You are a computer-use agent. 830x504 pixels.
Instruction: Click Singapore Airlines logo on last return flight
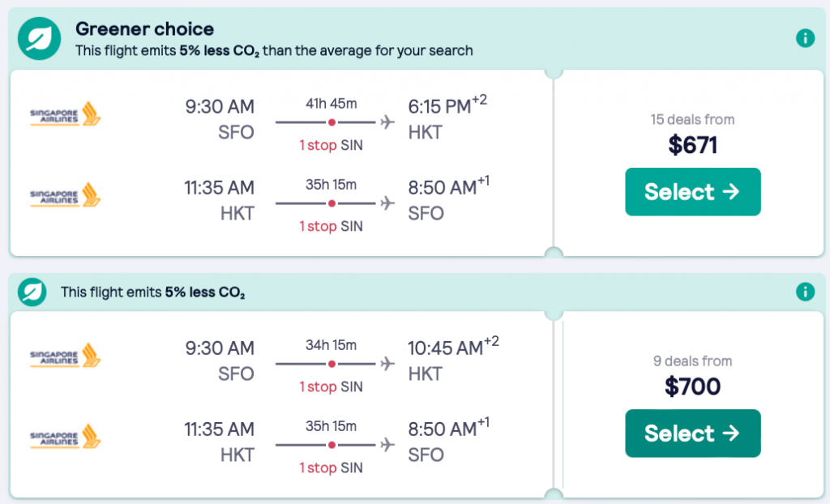[x=66, y=438]
